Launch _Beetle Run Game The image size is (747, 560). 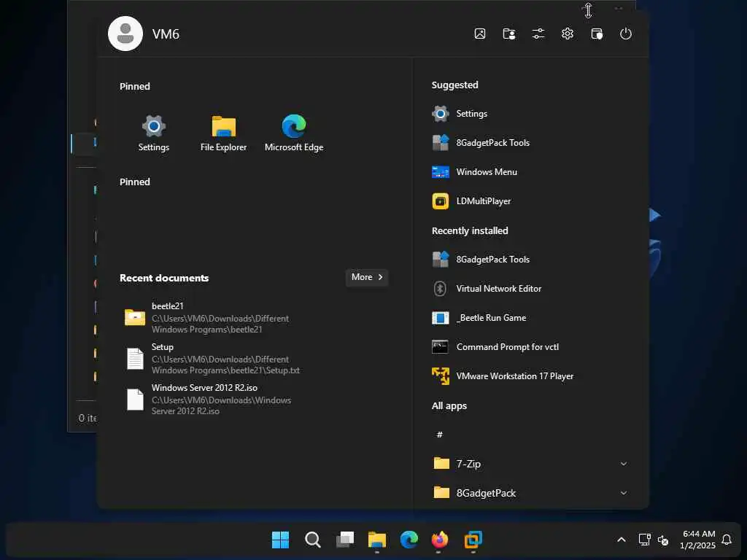[531, 318]
